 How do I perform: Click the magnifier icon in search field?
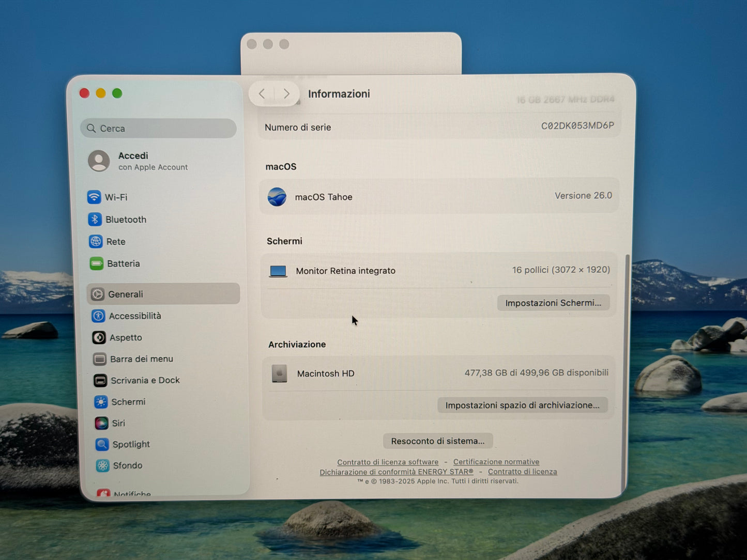point(92,128)
